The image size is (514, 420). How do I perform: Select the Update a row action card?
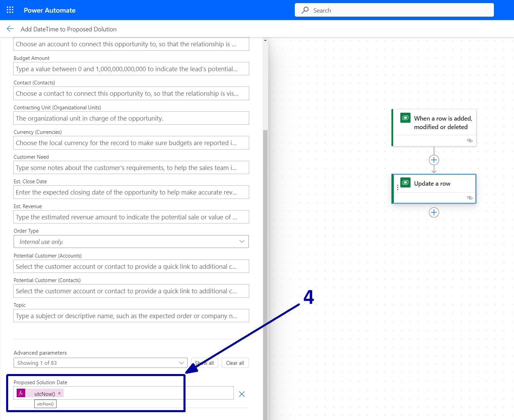(x=434, y=189)
